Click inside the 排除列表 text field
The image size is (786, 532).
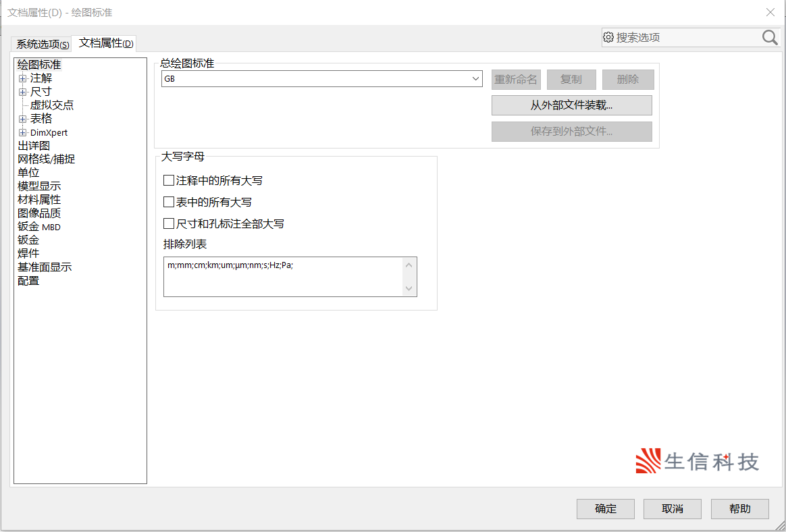(x=284, y=277)
